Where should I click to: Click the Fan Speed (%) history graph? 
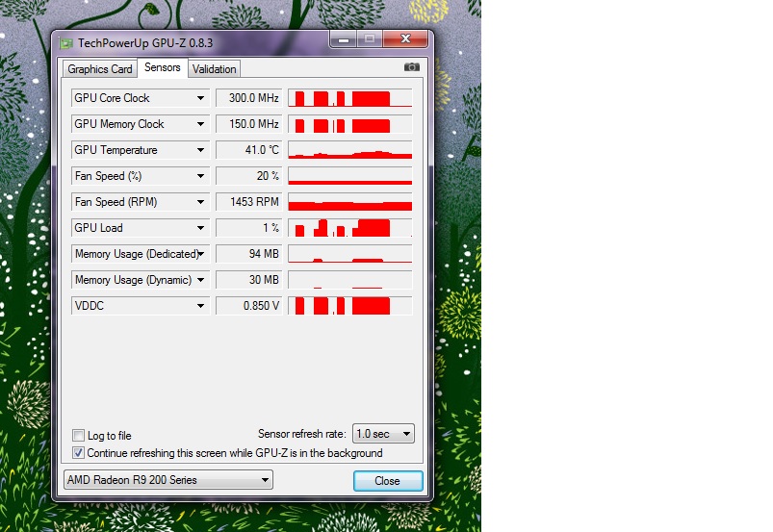pos(350,176)
